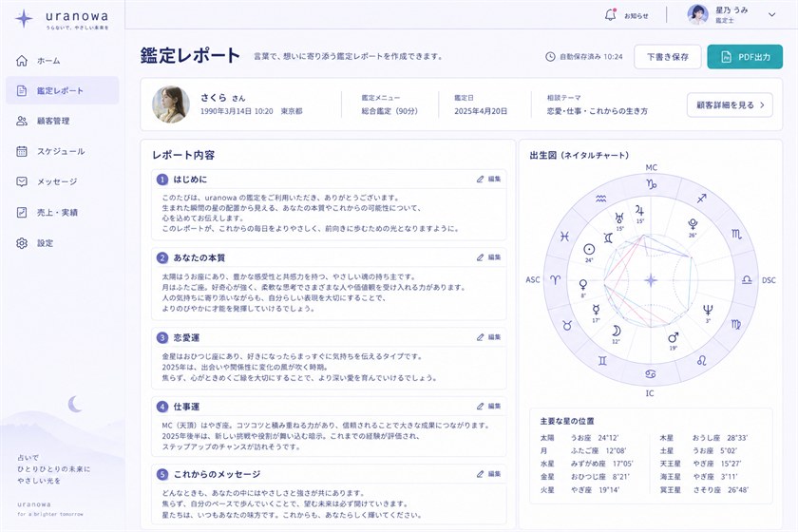This screenshot has width=798, height=532.
Task: Click the Neptune trident symbol in chart
Action: (x=708, y=310)
